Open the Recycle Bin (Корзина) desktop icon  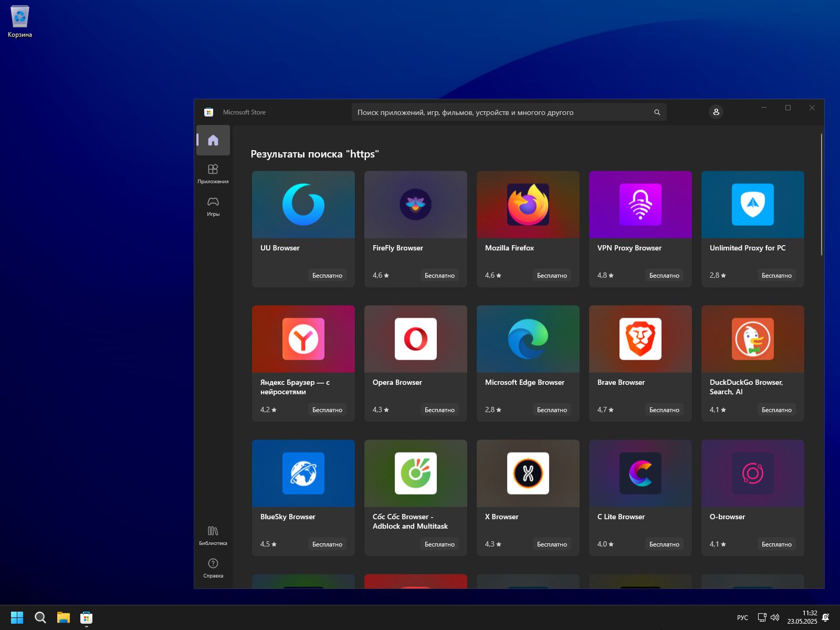click(20, 22)
